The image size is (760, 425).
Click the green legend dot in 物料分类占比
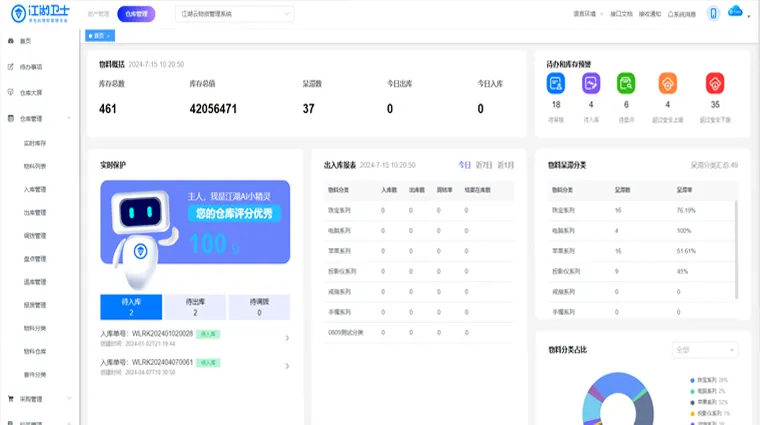coord(692,392)
